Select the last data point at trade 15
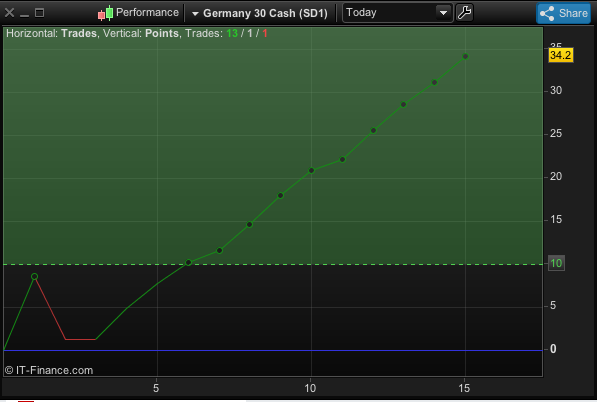 [x=465, y=56]
